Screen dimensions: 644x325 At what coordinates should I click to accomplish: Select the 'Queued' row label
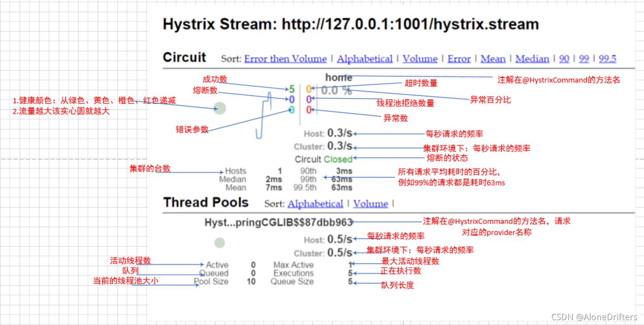click(x=214, y=273)
